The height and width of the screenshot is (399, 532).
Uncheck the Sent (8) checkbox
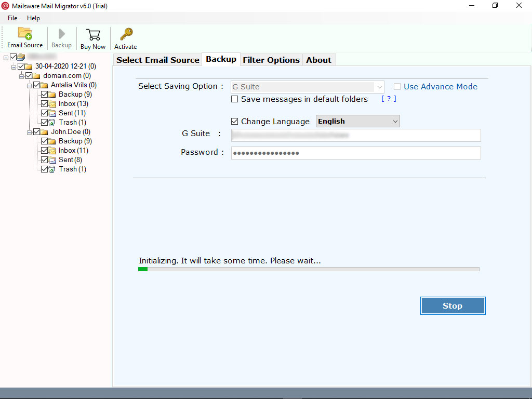point(45,160)
